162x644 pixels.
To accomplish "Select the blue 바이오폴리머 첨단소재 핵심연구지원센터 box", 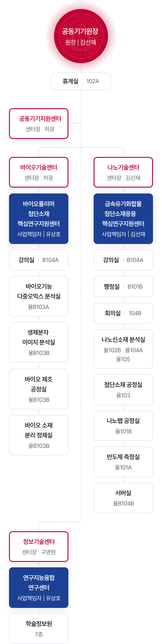I will pyautogui.click(x=39, y=219).
